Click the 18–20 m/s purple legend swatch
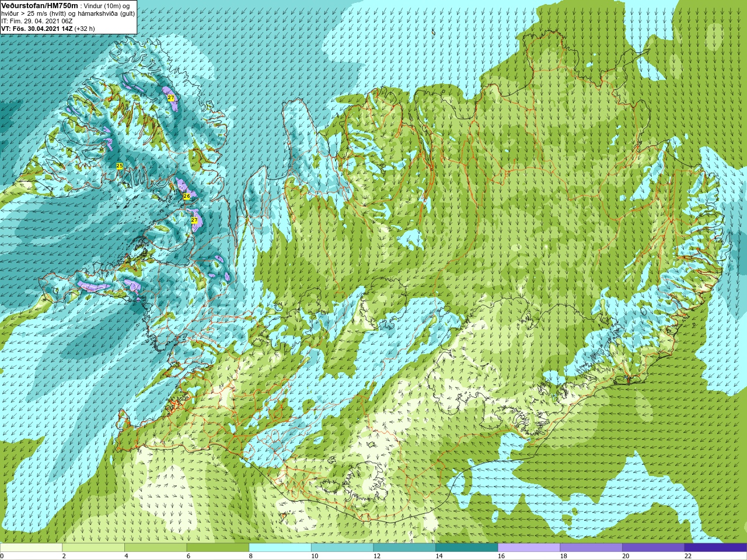Viewport: 747px width, 560px height. [591, 548]
